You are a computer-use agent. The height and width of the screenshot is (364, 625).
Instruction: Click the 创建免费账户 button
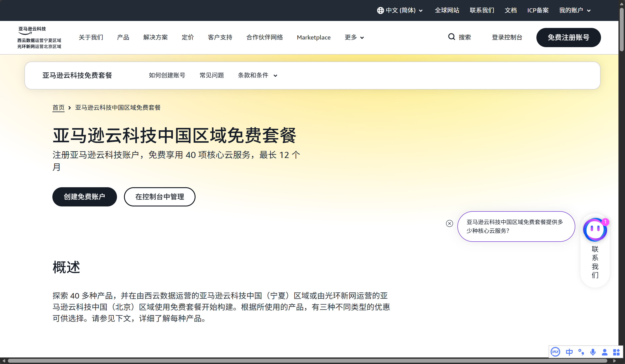pyautogui.click(x=85, y=197)
